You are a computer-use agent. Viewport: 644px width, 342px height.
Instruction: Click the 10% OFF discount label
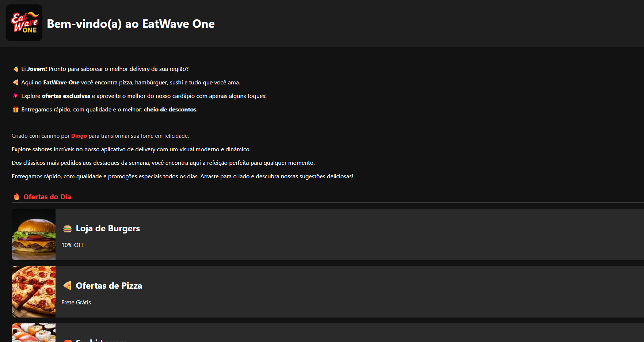[73, 245]
